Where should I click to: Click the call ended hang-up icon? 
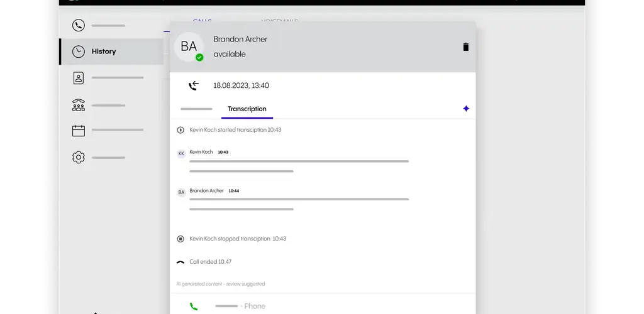180,262
